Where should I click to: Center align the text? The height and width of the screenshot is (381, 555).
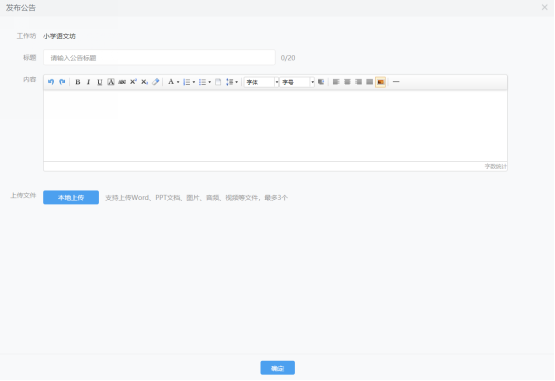(x=347, y=82)
